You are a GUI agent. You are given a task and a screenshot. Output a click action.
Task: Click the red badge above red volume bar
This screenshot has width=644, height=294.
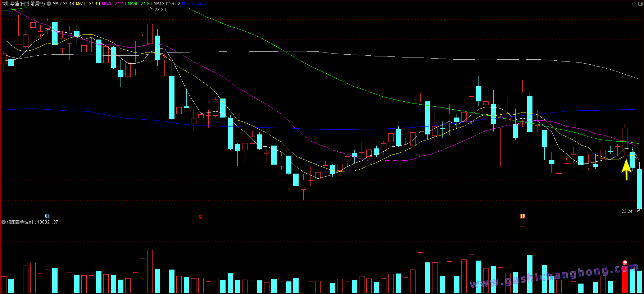(x=625, y=263)
